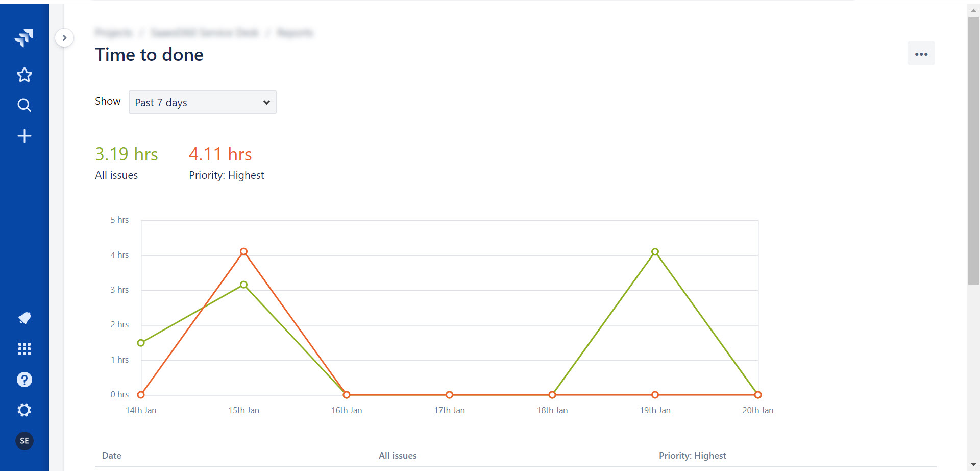Open the Jira home logo icon

[x=24, y=38]
